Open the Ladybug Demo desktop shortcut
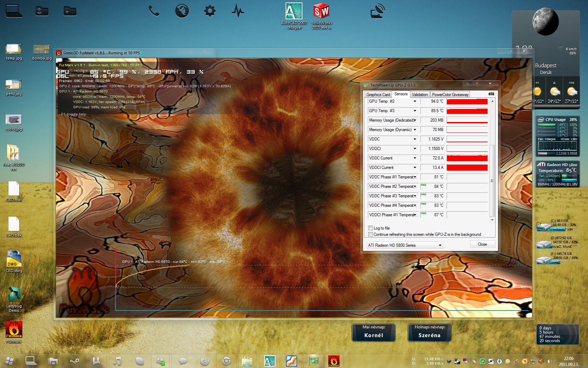588x368 pixels. pos(14,300)
